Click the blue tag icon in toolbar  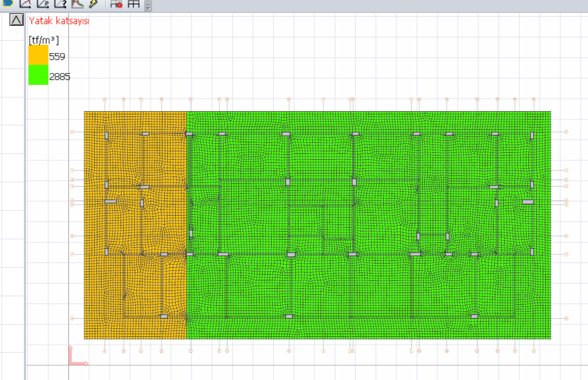pyautogui.click(x=8, y=3)
